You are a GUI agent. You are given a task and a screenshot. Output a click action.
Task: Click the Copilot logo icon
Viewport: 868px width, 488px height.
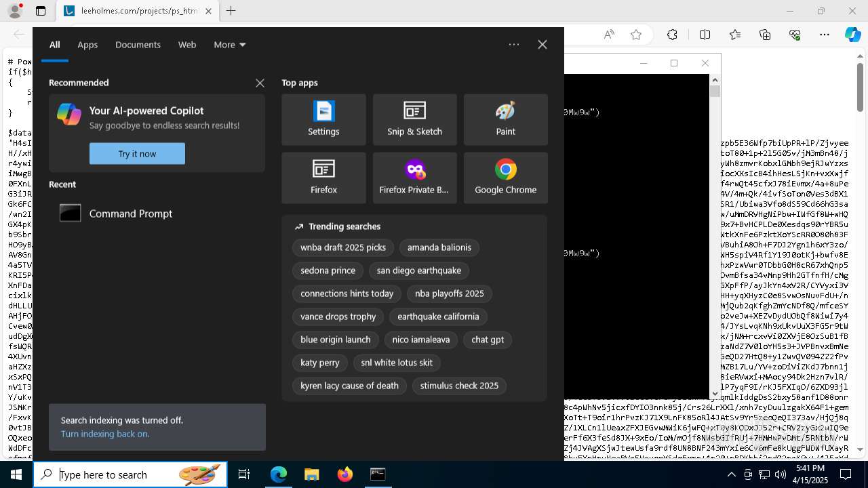pos(69,115)
